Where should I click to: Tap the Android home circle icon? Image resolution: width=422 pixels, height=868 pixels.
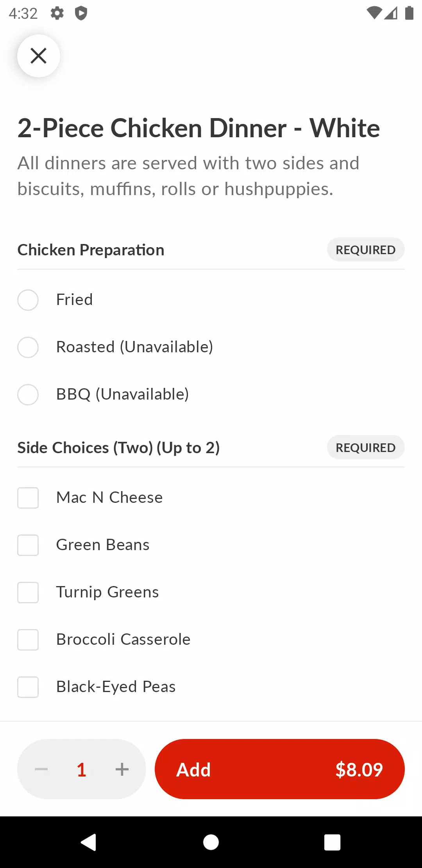(x=211, y=842)
